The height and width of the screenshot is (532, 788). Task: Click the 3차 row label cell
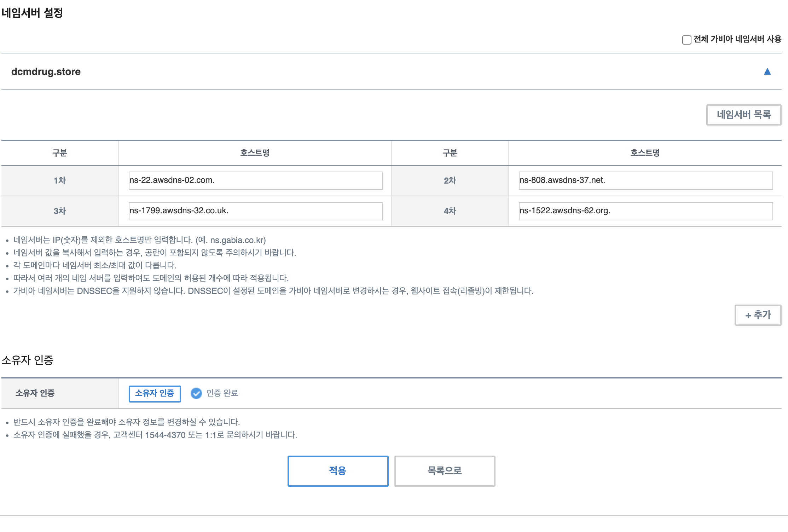tap(60, 211)
